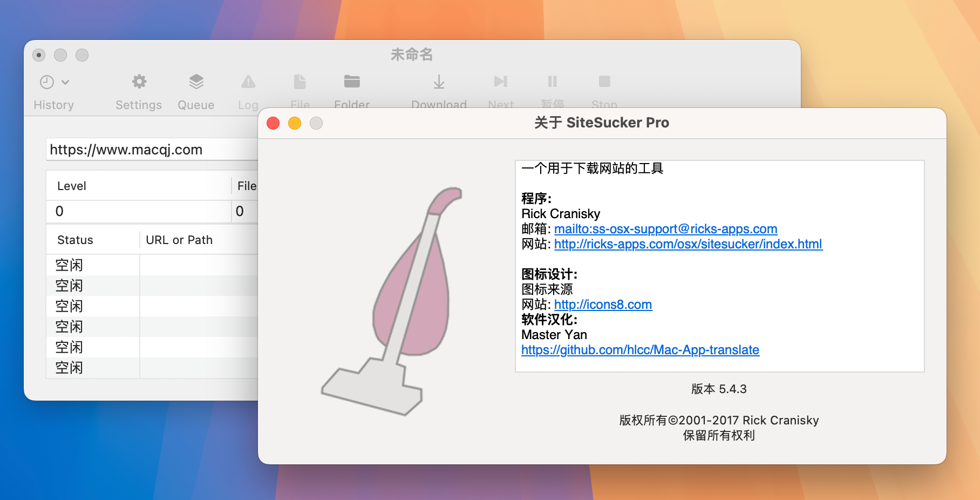
Task: Click the Master Yan translator name
Action: click(554, 335)
